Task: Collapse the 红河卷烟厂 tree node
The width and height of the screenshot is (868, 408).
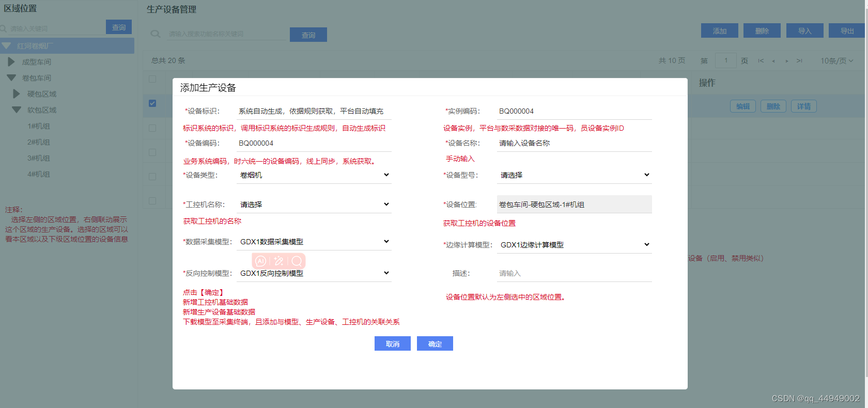Action: click(x=7, y=46)
